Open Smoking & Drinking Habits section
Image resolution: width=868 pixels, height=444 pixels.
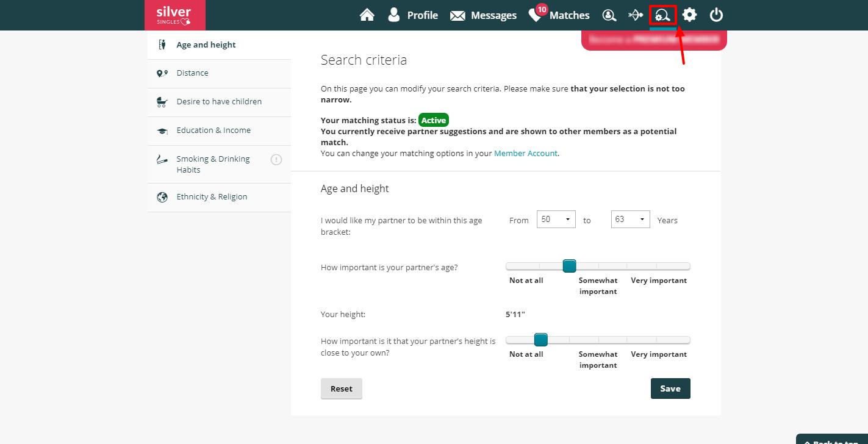tap(219, 164)
